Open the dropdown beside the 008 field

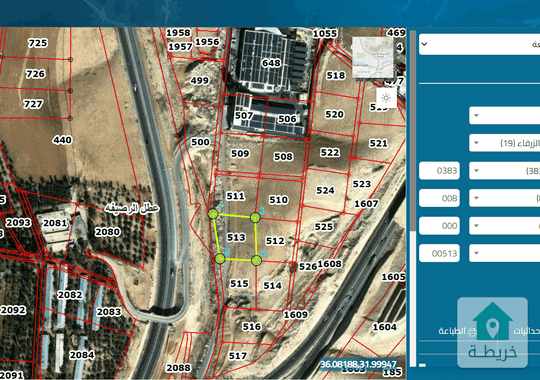(505, 198)
